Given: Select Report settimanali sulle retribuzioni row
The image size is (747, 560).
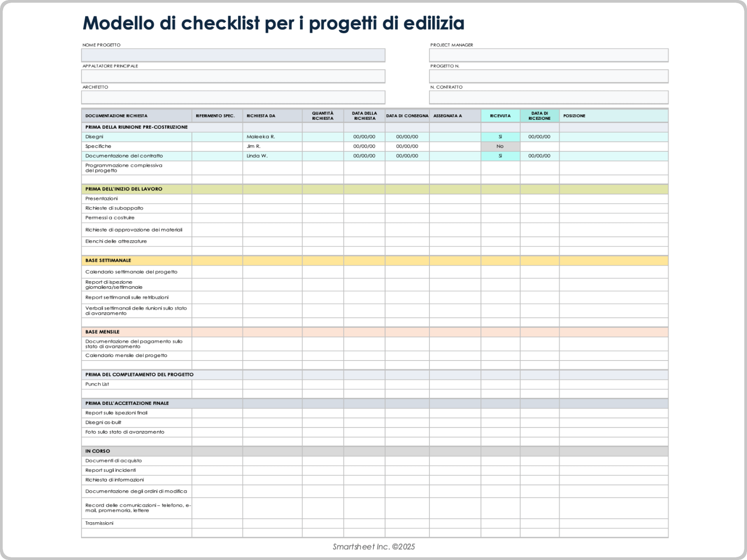Looking at the screenshot, I should [x=375, y=297].
